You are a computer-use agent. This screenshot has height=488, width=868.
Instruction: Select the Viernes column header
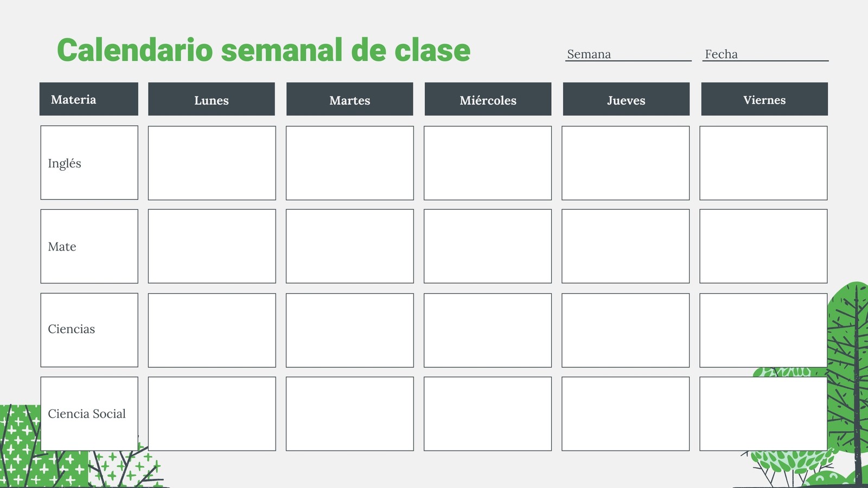pos(764,99)
